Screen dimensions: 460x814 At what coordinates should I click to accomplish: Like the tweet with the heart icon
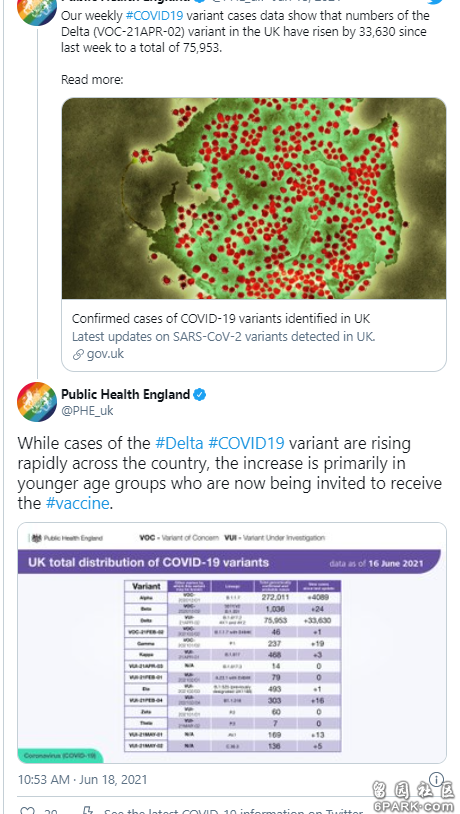[x=27, y=810]
